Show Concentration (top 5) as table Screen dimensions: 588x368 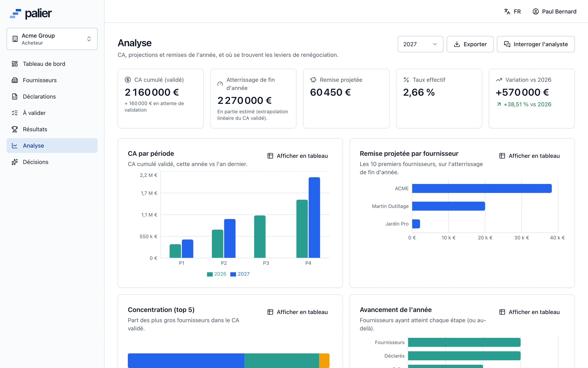click(297, 312)
